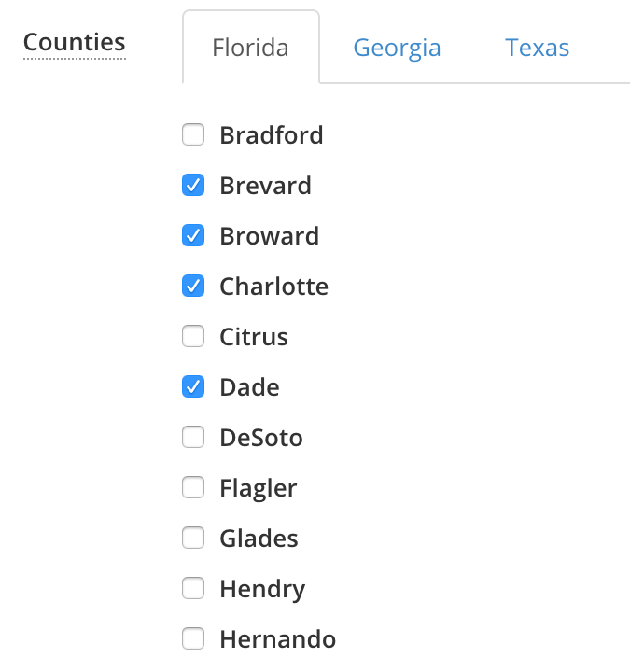Click the Hernando label text

click(278, 639)
